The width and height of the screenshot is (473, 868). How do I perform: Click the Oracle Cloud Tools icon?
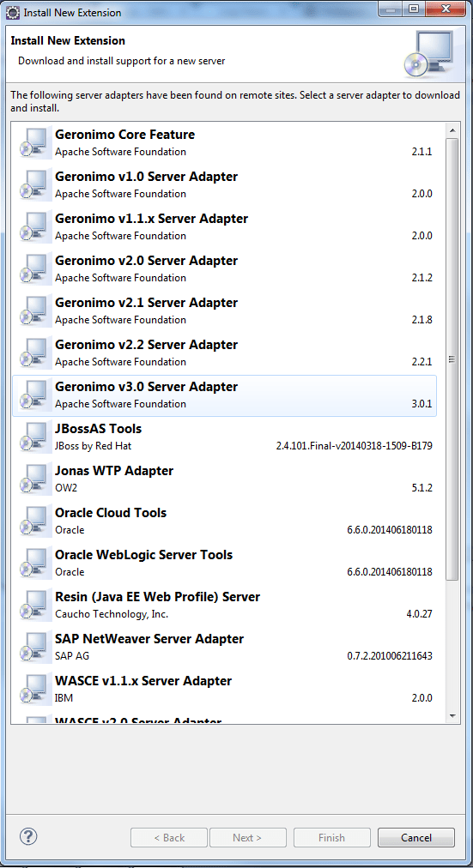tap(34, 521)
